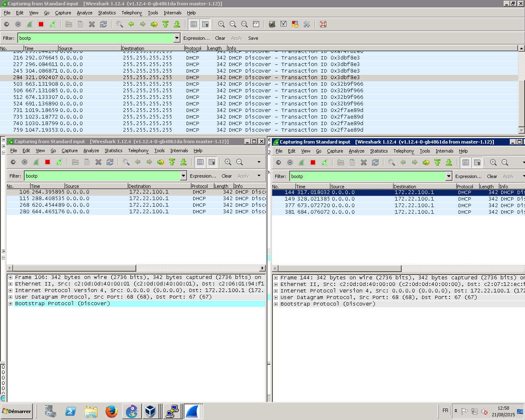Image resolution: width=525 pixels, height=420 pixels.
Task: Start a new capture in top window
Action: pyautogui.click(x=30, y=24)
